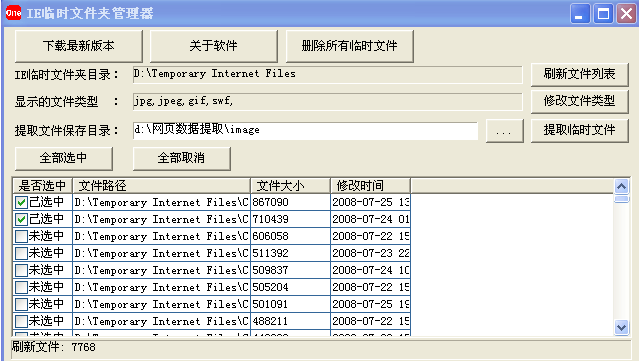This screenshot has height=361, width=639.
Task: Click the 下载最新版本 button
Action: pos(79,46)
